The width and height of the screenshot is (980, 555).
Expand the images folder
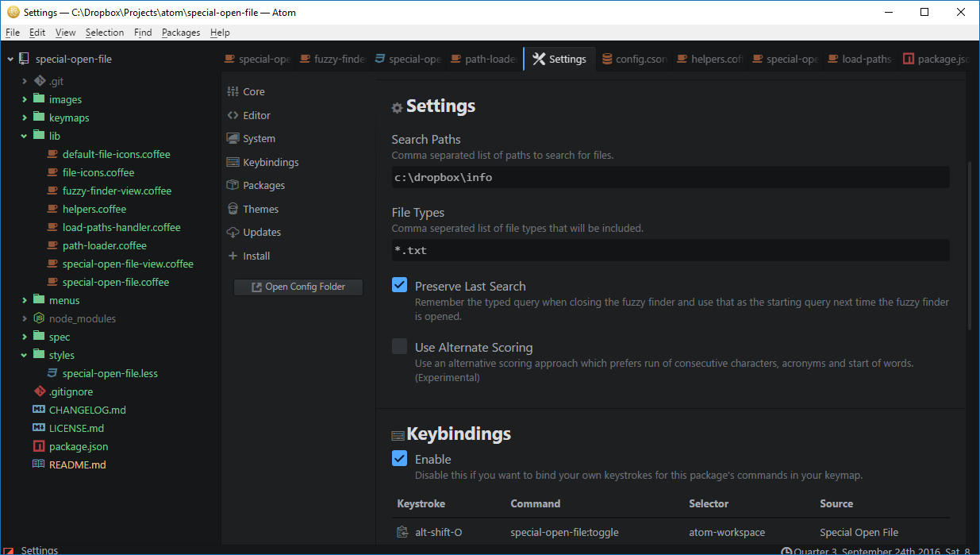(x=25, y=99)
